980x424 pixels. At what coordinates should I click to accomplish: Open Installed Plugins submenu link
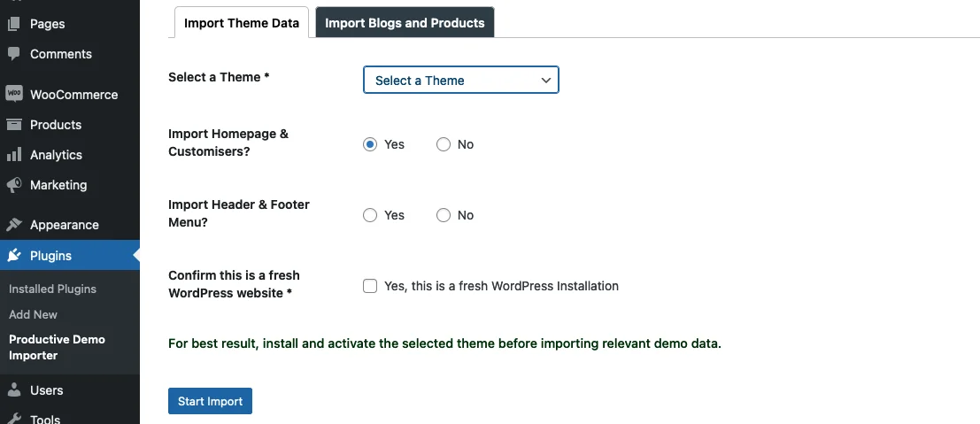(x=52, y=289)
